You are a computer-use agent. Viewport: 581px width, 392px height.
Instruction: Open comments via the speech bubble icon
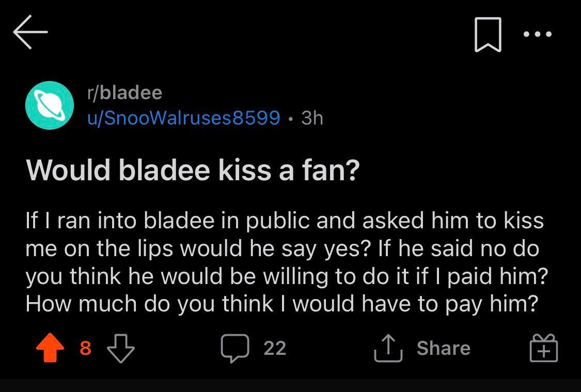235,348
